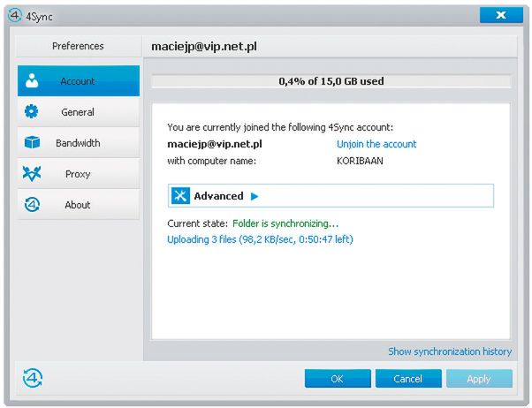Click 'with computer name:' label

click(x=212, y=161)
